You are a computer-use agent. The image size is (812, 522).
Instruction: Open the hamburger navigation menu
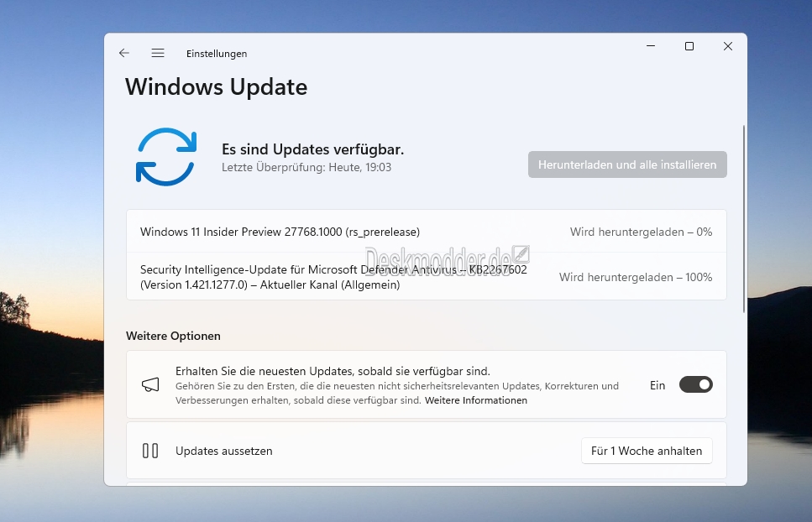158,53
